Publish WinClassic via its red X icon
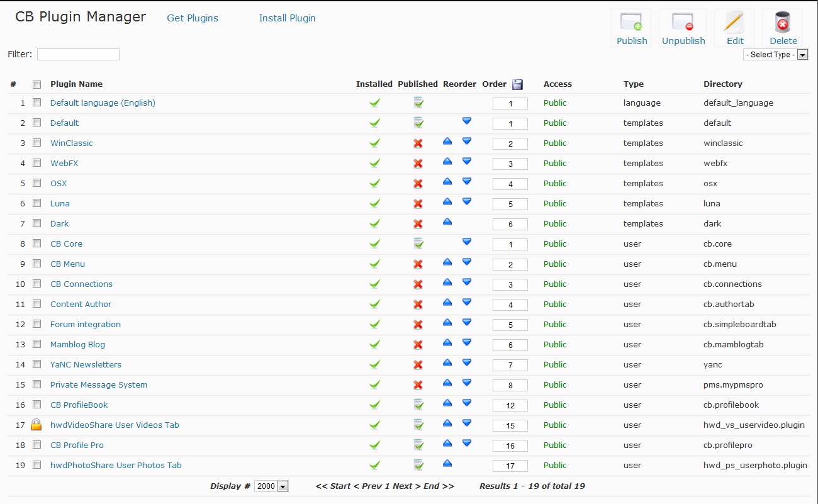The width and height of the screenshot is (818, 504). pos(418,143)
